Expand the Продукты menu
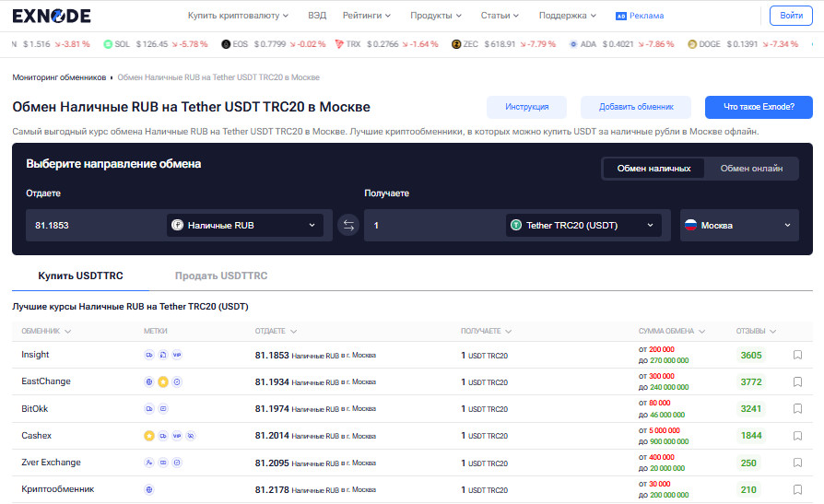Screen dimensions: 824x504 tap(436, 16)
